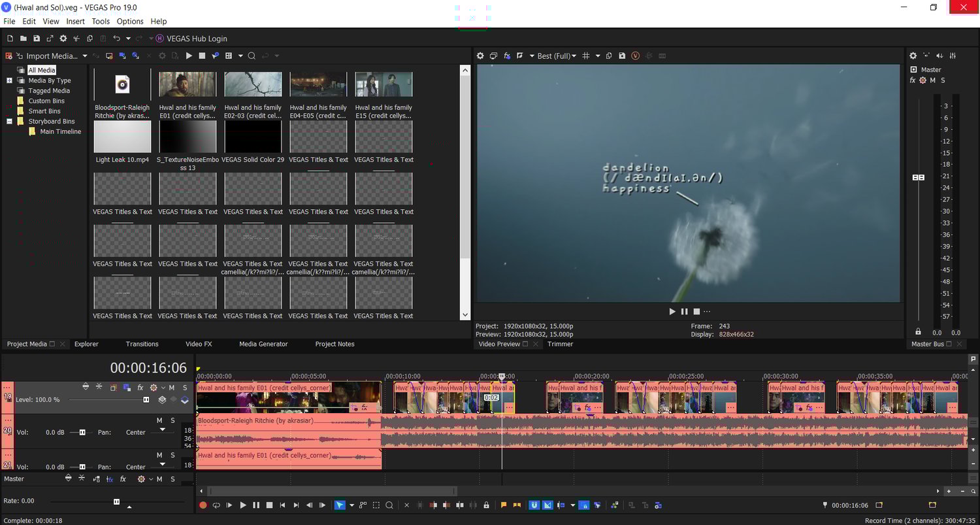Click Track FX on video track 19
Image resolution: width=980 pixels, height=525 pixels.
(140, 388)
